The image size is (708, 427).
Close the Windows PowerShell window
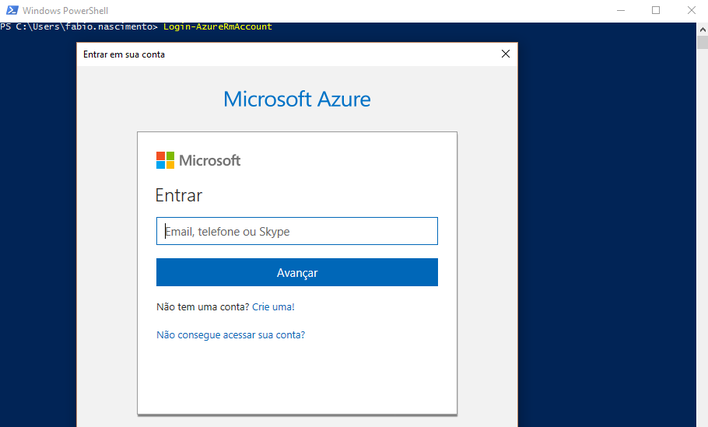[691, 10]
